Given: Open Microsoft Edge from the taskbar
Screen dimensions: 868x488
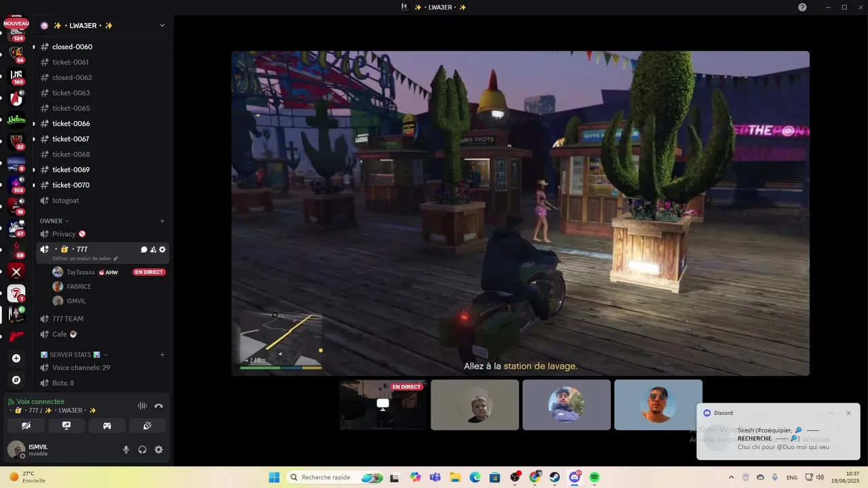Looking at the screenshot, I should pyautogui.click(x=475, y=477).
